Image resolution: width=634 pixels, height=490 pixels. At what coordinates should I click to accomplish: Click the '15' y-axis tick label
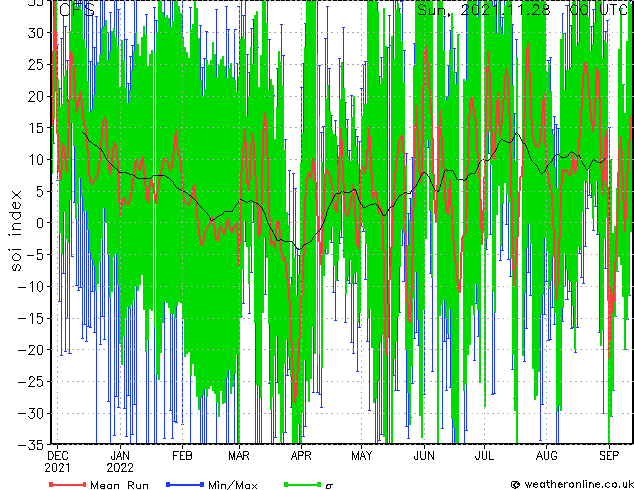(36, 128)
